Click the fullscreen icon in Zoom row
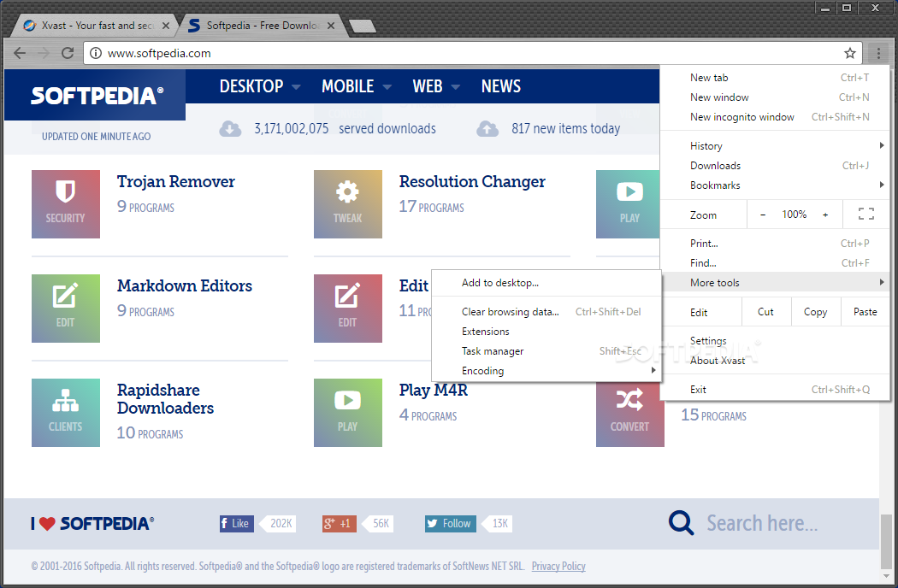The image size is (898, 588). [x=866, y=215]
